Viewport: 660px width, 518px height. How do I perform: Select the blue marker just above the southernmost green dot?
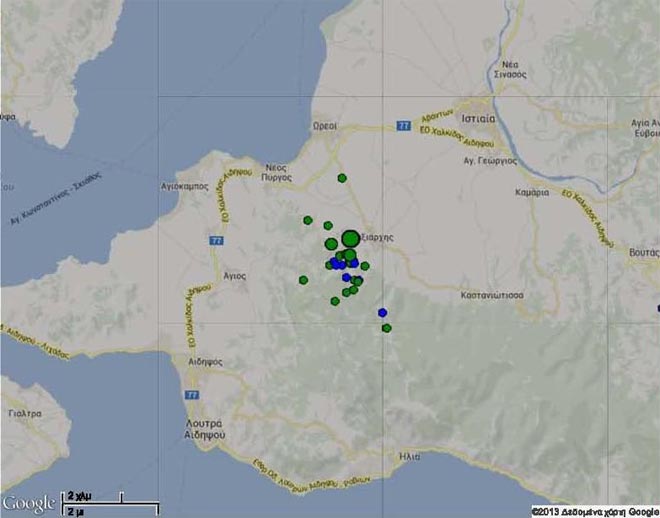point(383,313)
